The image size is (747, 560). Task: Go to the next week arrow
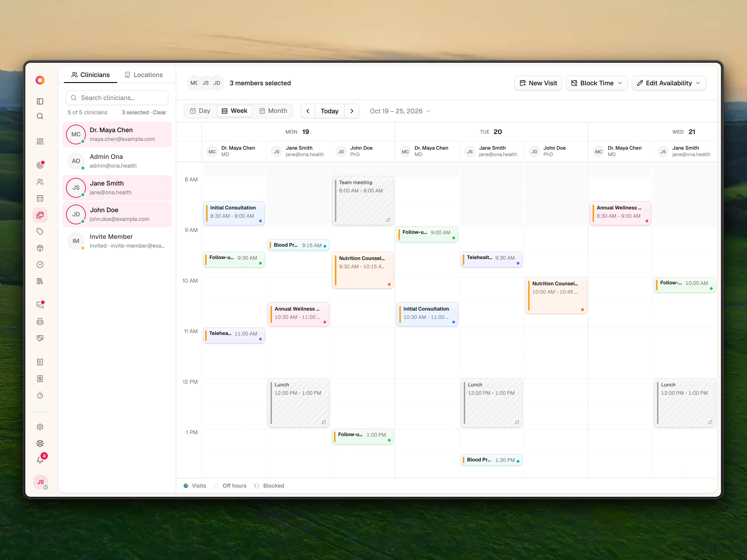point(352,111)
